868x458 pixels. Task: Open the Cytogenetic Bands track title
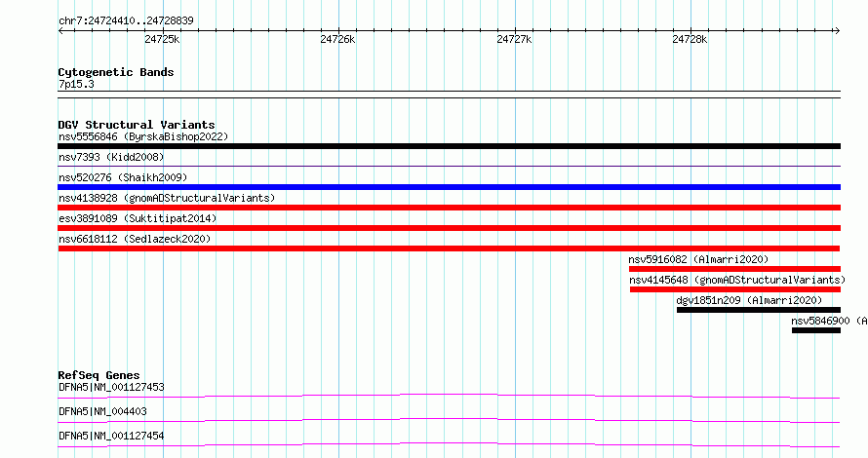pos(116,72)
